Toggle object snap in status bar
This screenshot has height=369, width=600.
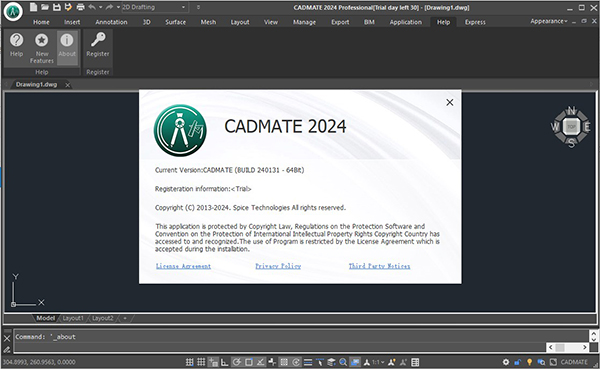click(x=249, y=362)
